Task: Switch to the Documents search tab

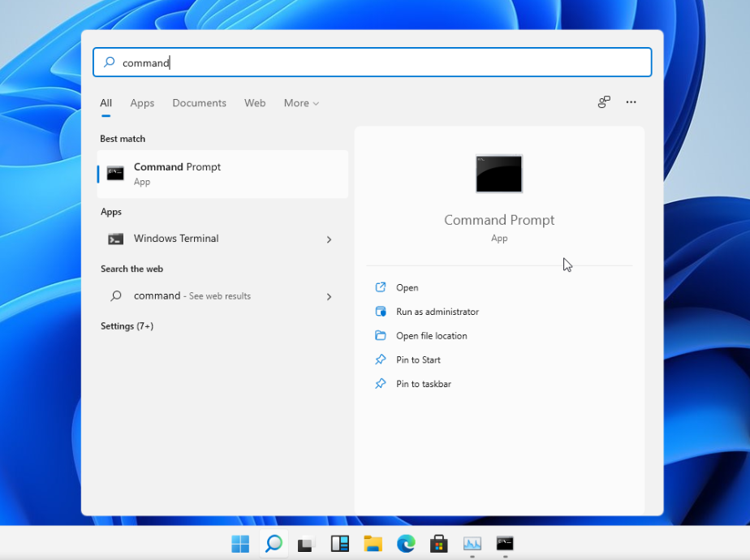Action: (199, 103)
